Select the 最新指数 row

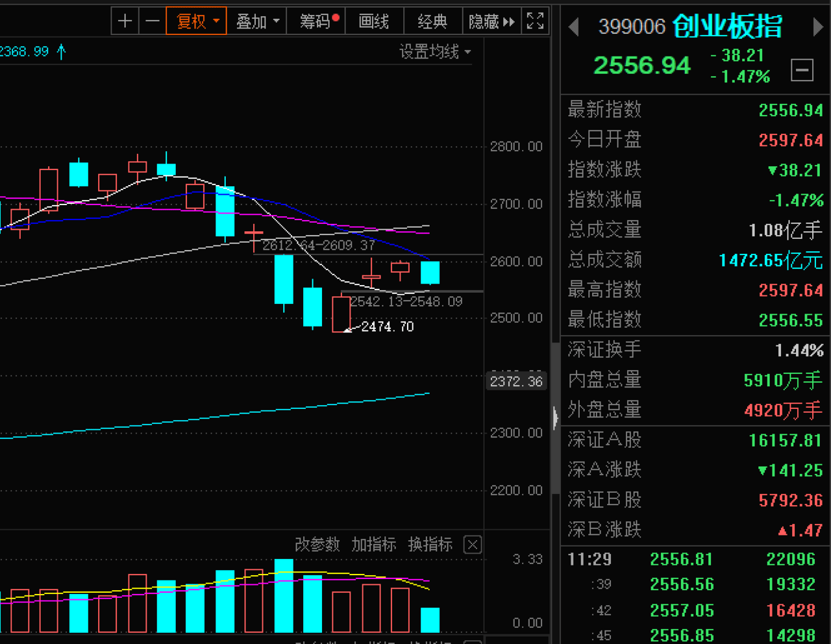[x=695, y=110]
